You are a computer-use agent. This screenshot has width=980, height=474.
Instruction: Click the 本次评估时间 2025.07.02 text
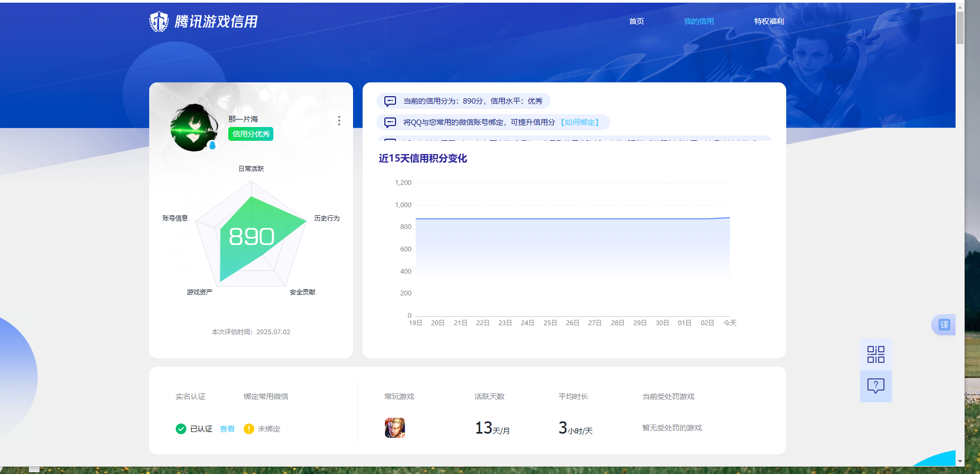point(251,332)
